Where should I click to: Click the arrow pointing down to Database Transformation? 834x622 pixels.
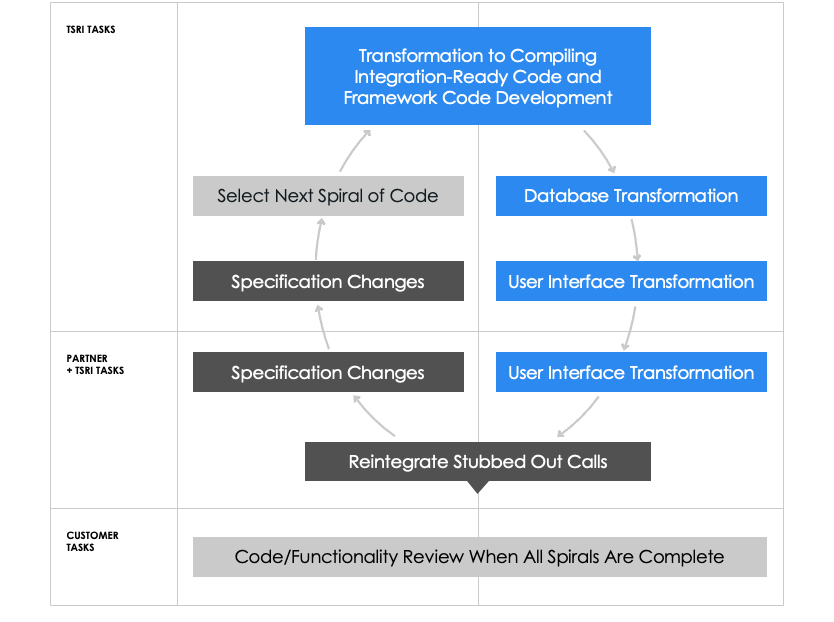[x=600, y=151]
